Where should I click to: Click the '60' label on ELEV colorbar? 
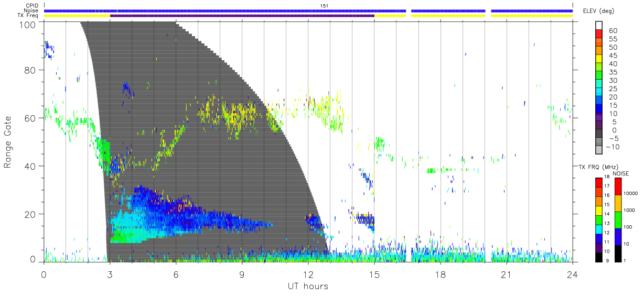click(613, 31)
